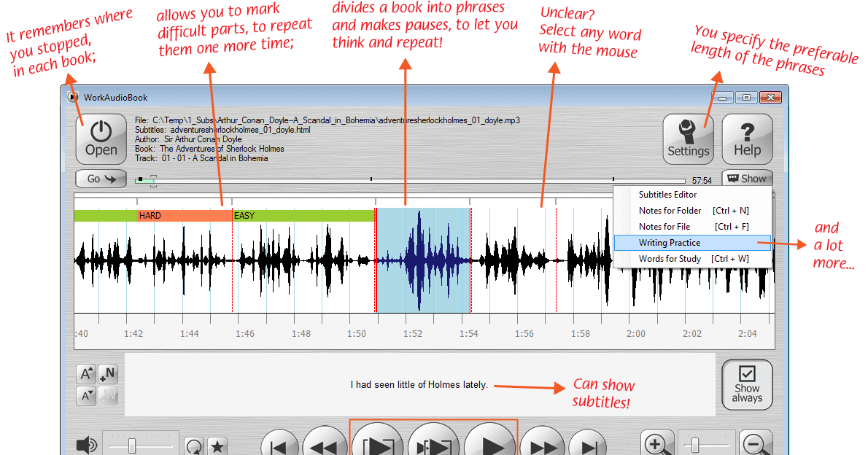Choose Notes for Folder menu entry
Image resolution: width=868 pixels, height=455 pixels.
click(692, 211)
